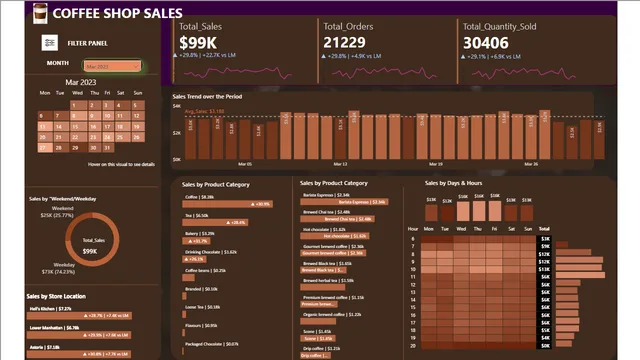
Task: Click the Avg_Sales label in Sales Trend chart
Action: click(x=204, y=111)
